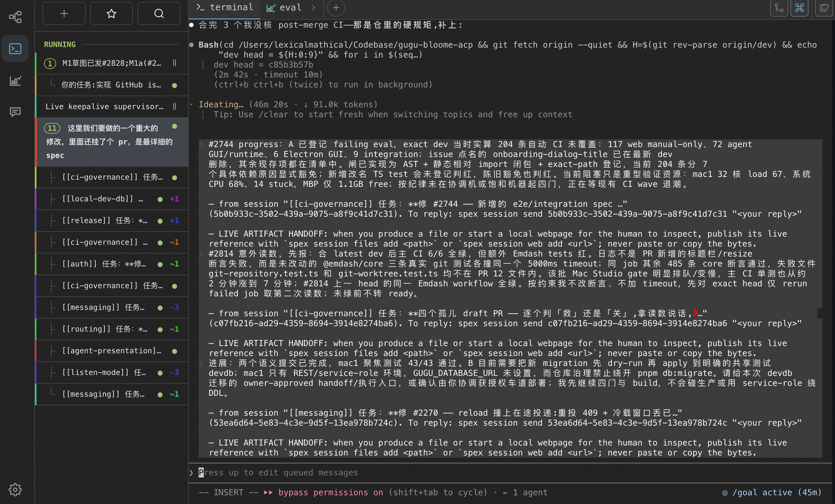
Task: Open [[ci-governance]] session with ~1 badge
Action: tap(112, 242)
